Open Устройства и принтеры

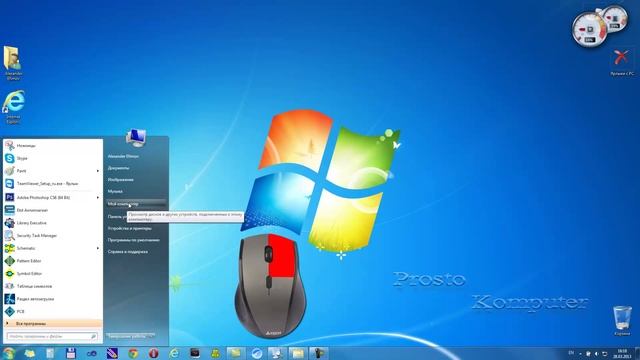[x=129, y=228]
